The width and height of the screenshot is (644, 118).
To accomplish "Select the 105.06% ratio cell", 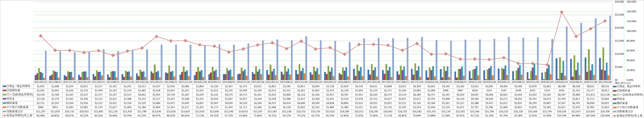I will point(591,116).
